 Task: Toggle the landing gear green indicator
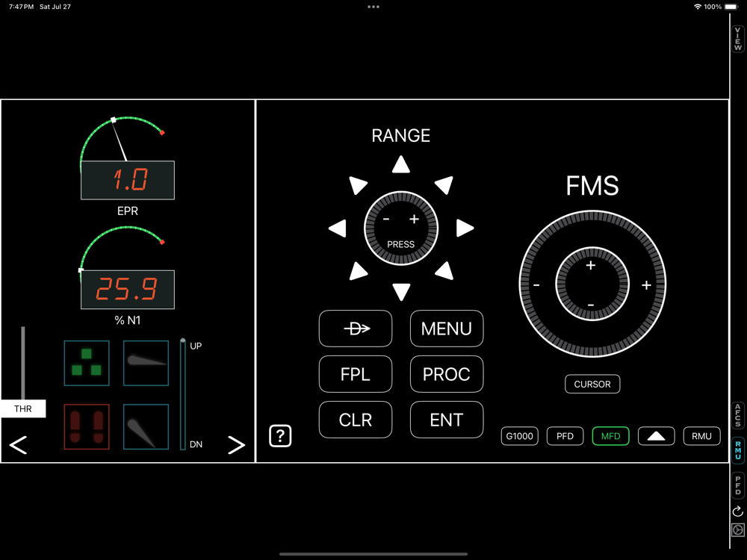pyautogui.click(x=87, y=363)
